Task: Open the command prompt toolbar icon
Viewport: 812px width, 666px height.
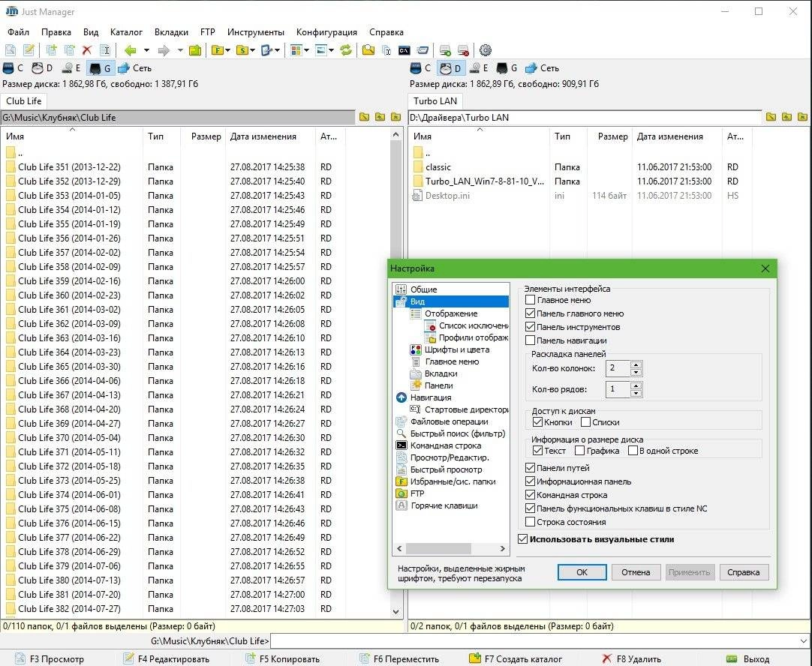Action: [404, 50]
